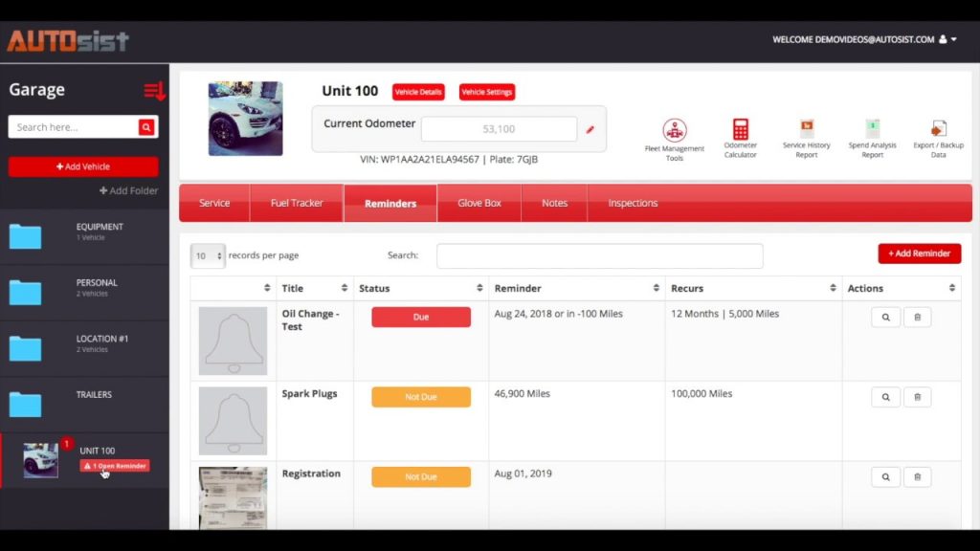
Task: Open the records per page selector
Action: (207, 255)
